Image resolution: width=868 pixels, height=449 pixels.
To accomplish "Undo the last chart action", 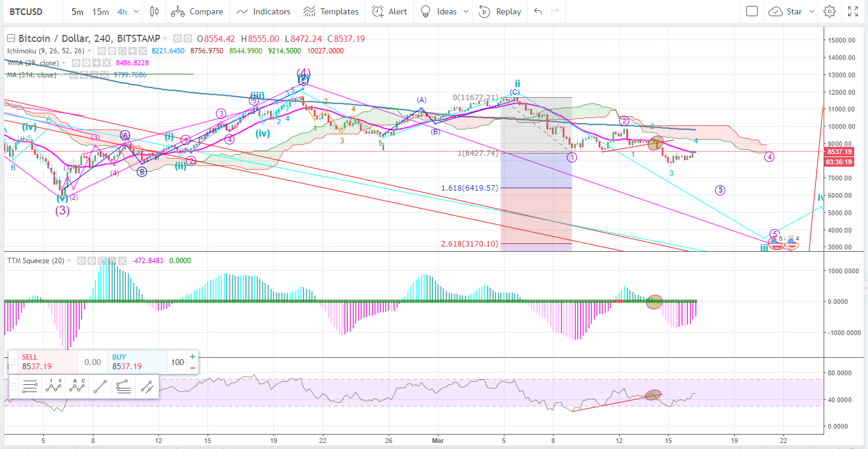I will coord(537,11).
